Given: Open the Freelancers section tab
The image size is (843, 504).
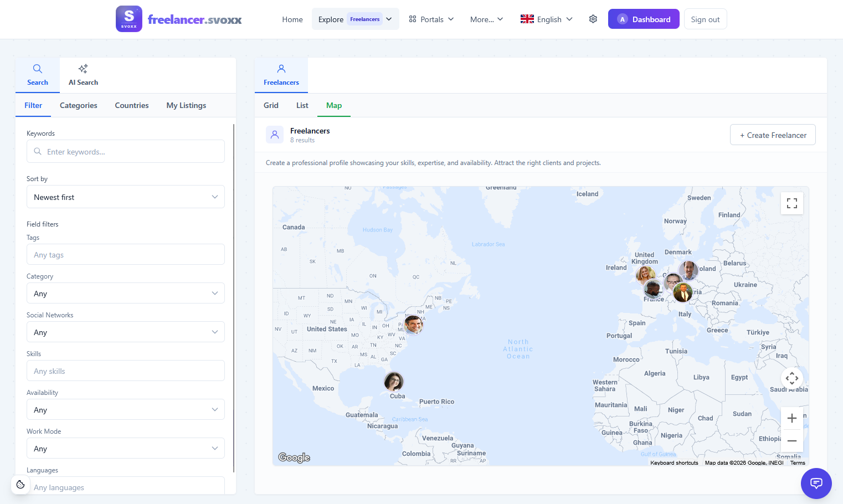Looking at the screenshot, I should (281, 75).
